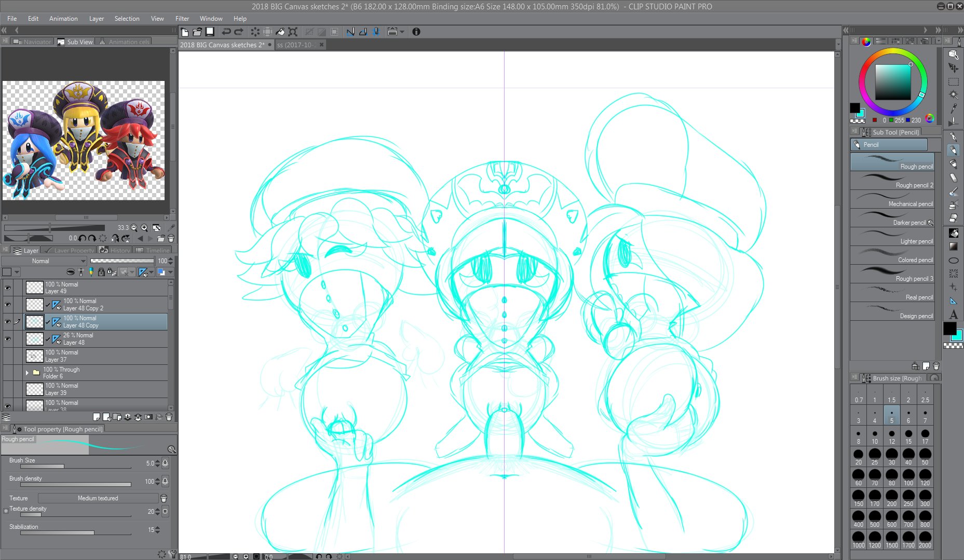Select the Text tool
The width and height of the screenshot is (964, 560).
pyautogui.click(x=953, y=315)
